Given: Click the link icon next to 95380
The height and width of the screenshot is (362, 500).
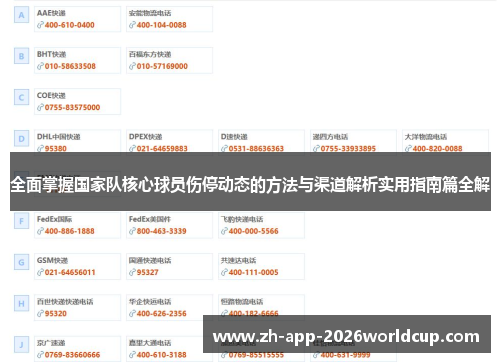Looking at the screenshot, I should (40, 148).
